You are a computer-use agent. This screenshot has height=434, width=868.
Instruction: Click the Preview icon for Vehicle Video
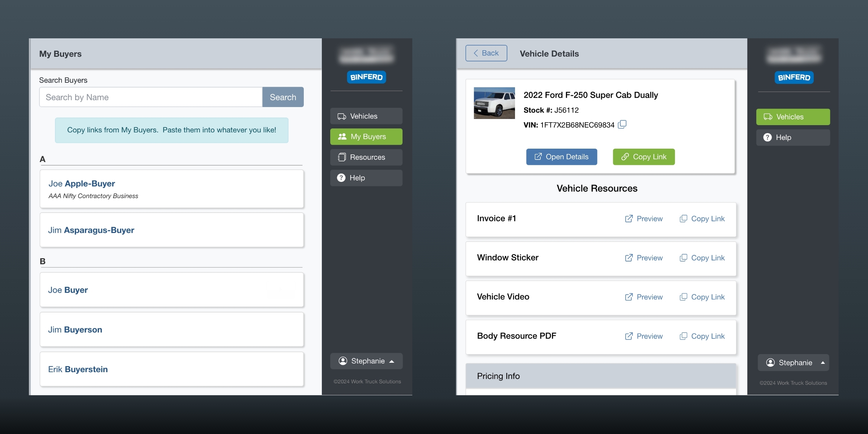(x=629, y=297)
